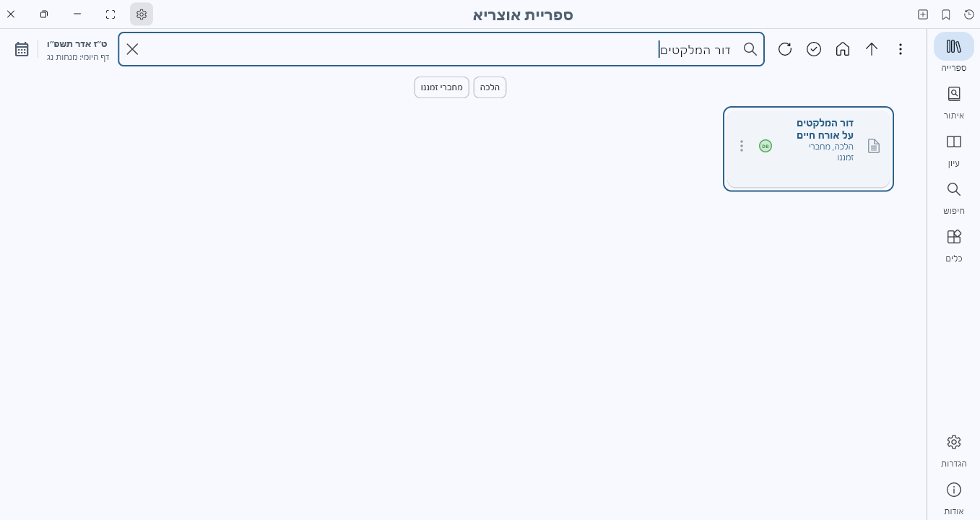Image resolution: width=980 pixels, height=520 pixels.
Task: Click the bookmark icon in the top corner
Action: [x=946, y=14]
